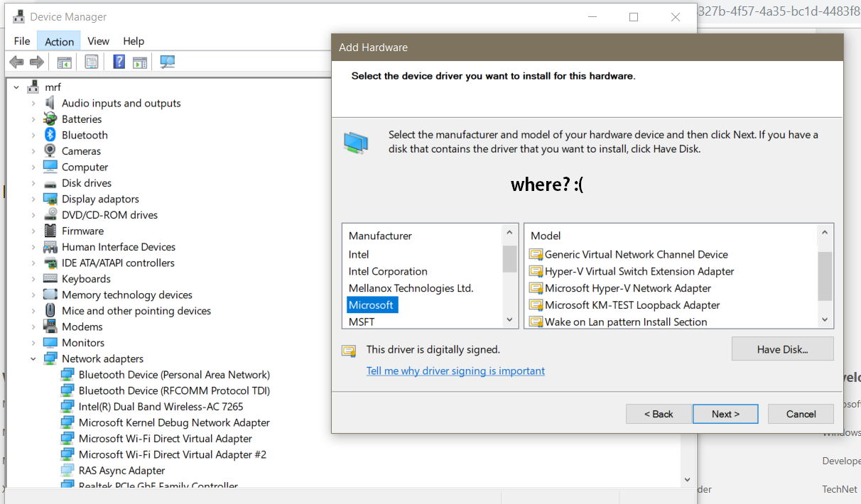Click the Microsoft KM-TEST Loopback Adapter driver icon
This screenshot has width=861, height=504.
point(536,305)
